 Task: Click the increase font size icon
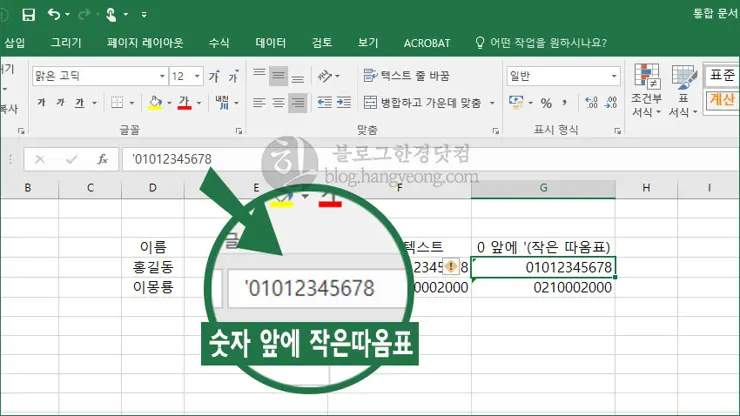tap(215, 76)
